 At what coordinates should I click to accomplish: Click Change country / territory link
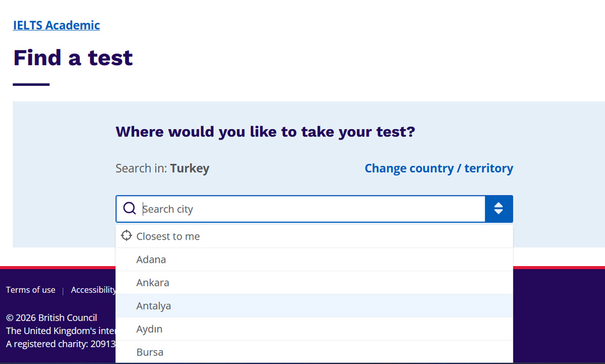(438, 168)
